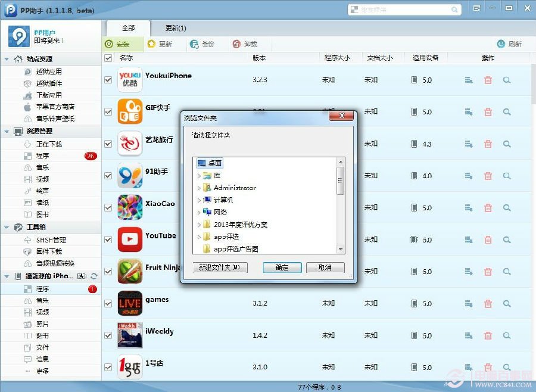The width and height of the screenshot is (536, 392).
Task: Uncheck the iWeekly checkbox
Action: pos(108,335)
